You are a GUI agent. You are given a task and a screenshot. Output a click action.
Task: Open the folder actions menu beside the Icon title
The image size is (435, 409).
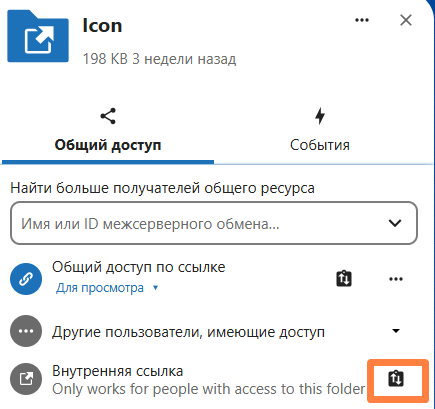(x=362, y=20)
